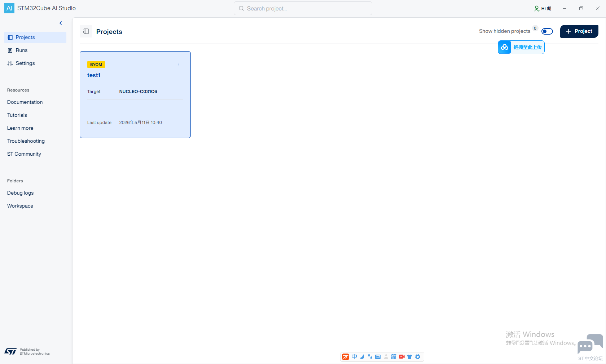Click the panel layout icon beside Projects heading

click(x=86, y=31)
